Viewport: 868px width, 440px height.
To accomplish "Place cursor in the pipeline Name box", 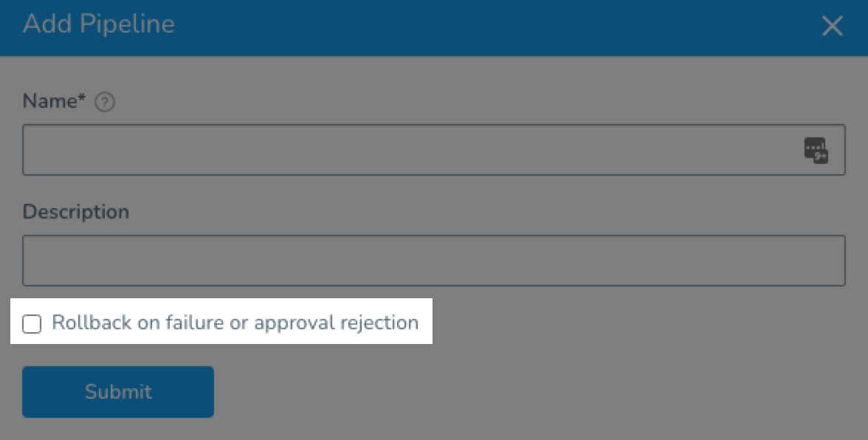I will pos(433,150).
